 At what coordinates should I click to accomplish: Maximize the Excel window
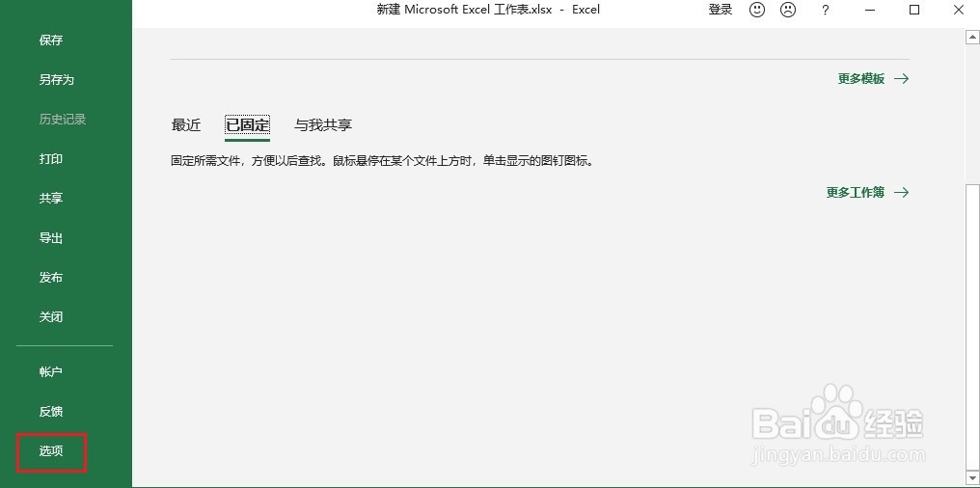coord(914,10)
